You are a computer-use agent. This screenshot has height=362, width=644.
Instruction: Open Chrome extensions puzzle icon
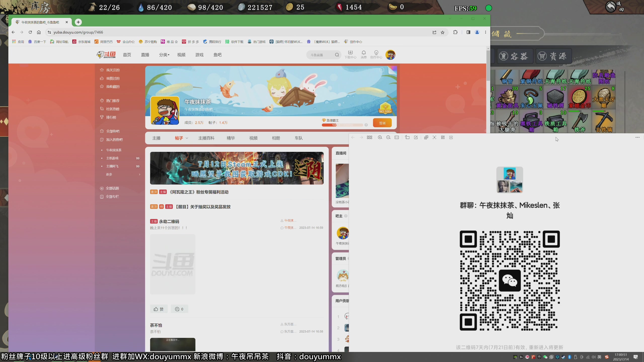[x=455, y=32]
